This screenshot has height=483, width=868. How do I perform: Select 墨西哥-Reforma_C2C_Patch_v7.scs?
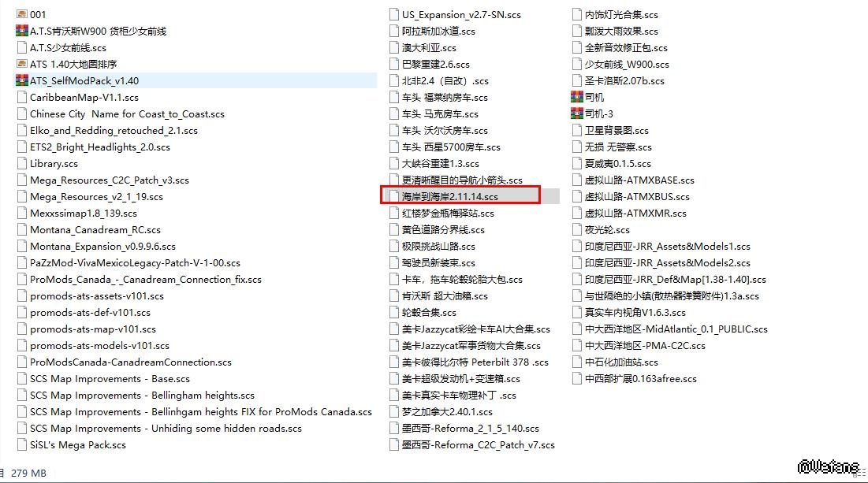tap(479, 445)
